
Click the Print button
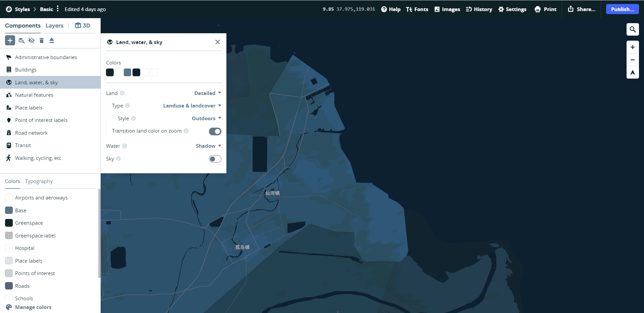coord(545,9)
